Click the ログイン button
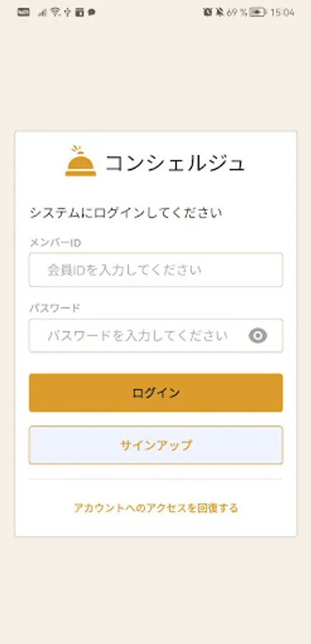311x644 pixels. pos(156,393)
